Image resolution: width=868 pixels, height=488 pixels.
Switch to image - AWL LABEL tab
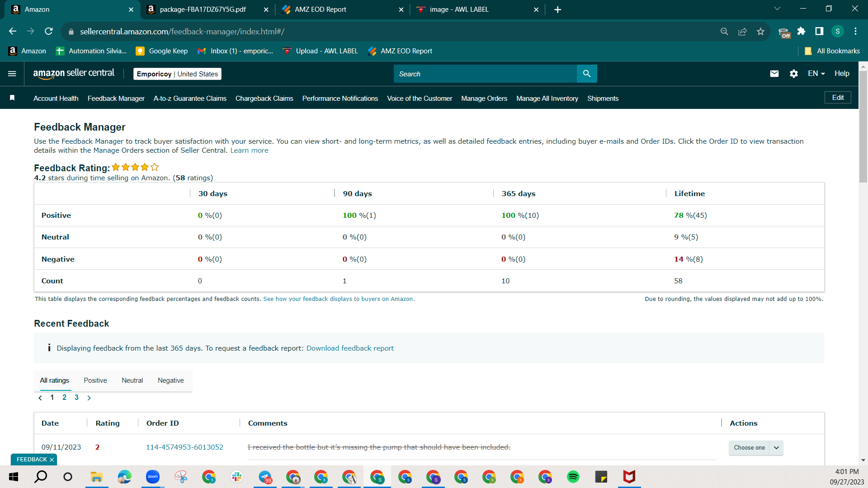(476, 9)
